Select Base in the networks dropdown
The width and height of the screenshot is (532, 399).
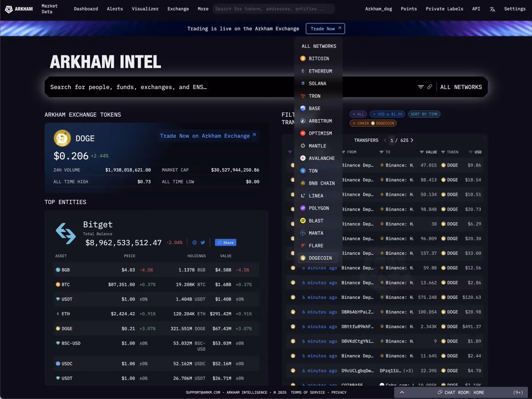(x=318, y=108)
